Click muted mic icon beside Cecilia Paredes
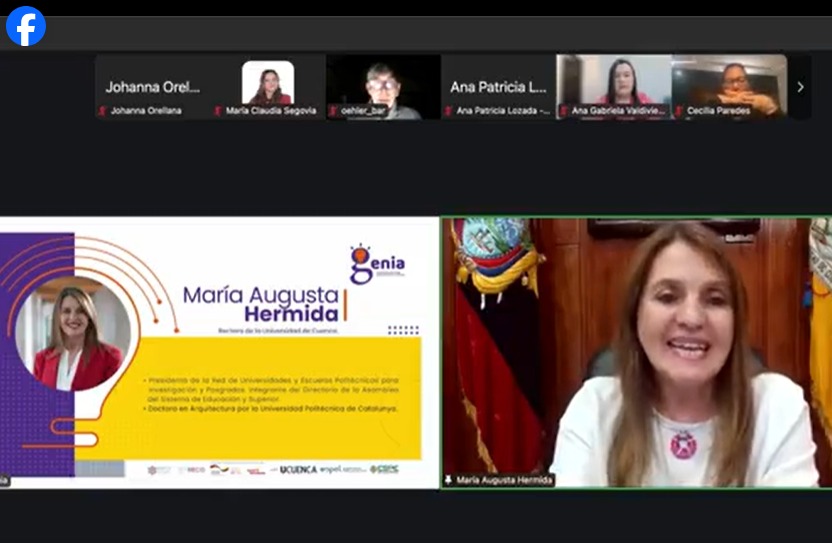Image resolution: width=832 pixels, height=543 pixels. click(x=679, y=111)
